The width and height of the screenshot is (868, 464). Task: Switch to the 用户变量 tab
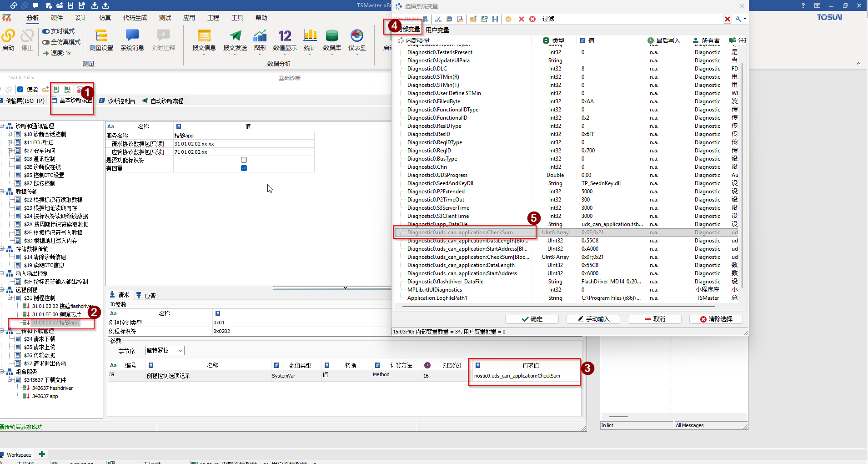point(437,30)
